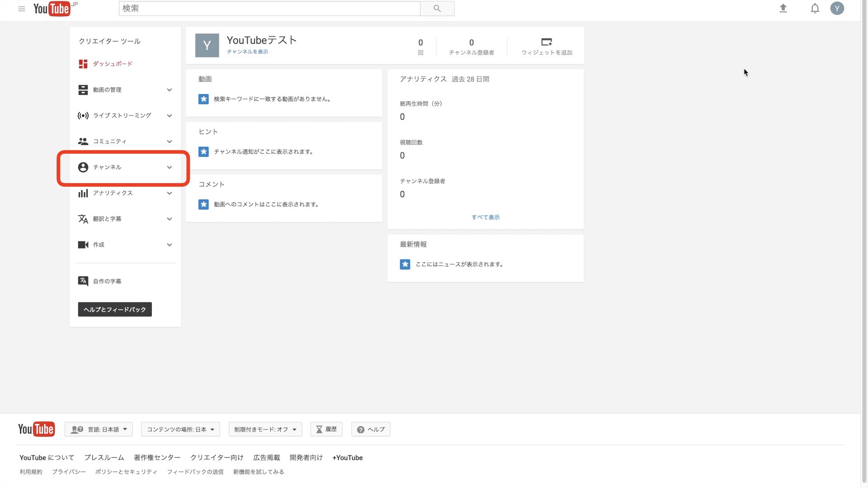Open the account avatar Y menu

click(x=837, y=9)
